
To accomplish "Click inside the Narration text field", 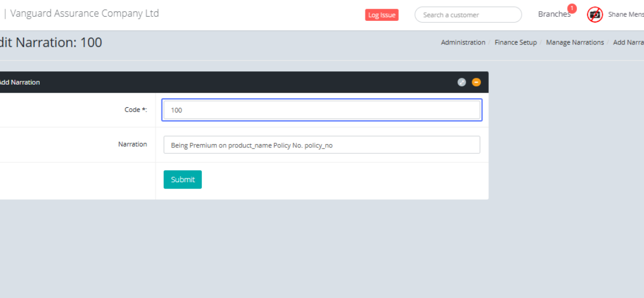I will 321,145.
